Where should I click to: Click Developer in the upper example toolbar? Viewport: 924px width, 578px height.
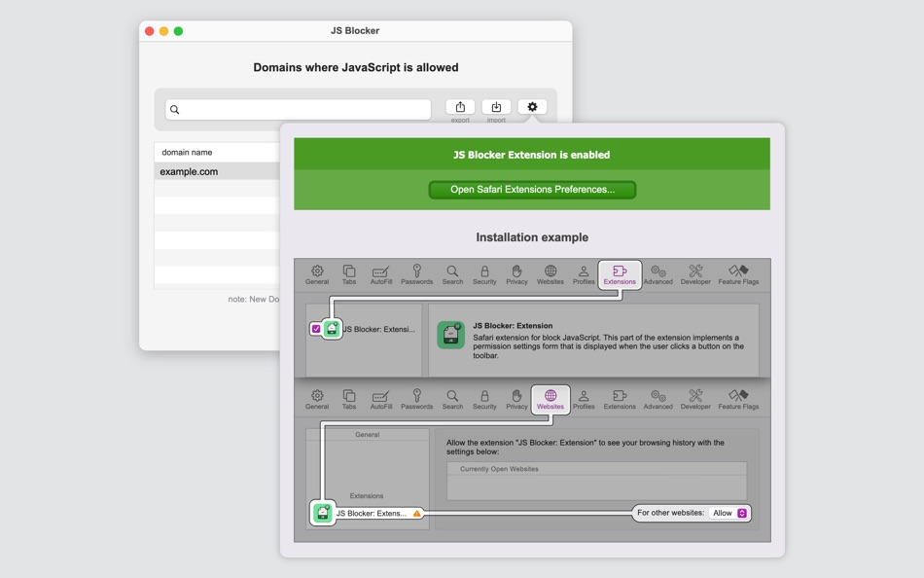click(x=695, y=274)
